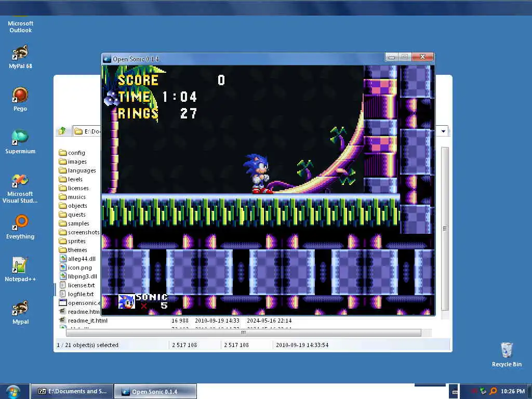The width and height of the screenshot is (532, 399).
Task: Select the icon.png file
Action: 75,268
